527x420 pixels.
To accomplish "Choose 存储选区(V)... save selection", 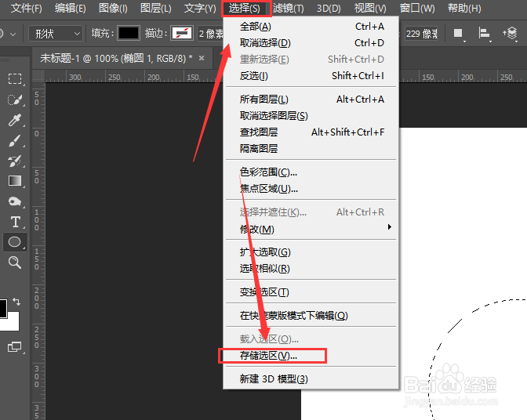I will click(311, 356).
